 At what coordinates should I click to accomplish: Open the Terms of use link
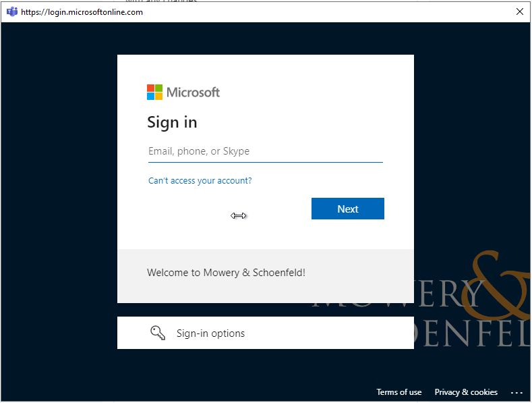(398, 392)
